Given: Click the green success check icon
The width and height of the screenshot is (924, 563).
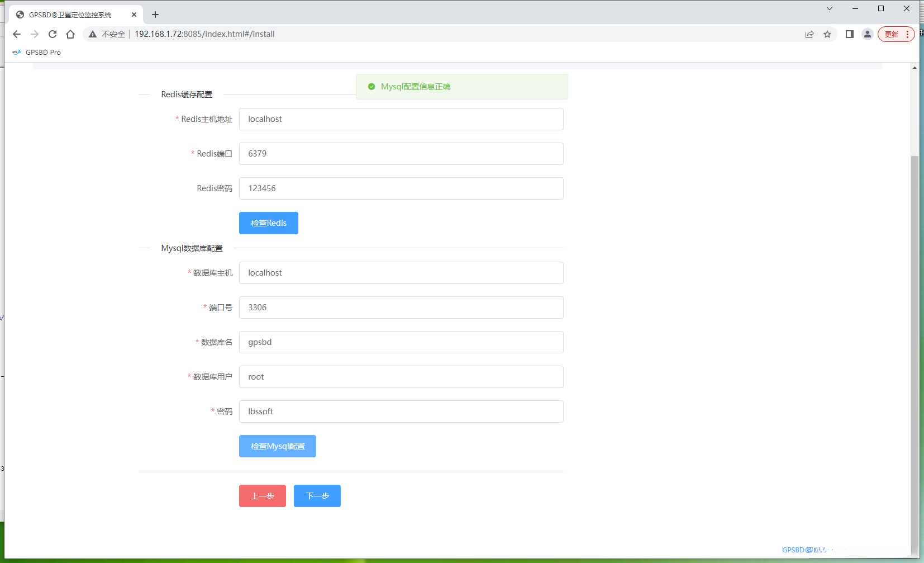Looking at the screenshot, I should tap(371, 87).
